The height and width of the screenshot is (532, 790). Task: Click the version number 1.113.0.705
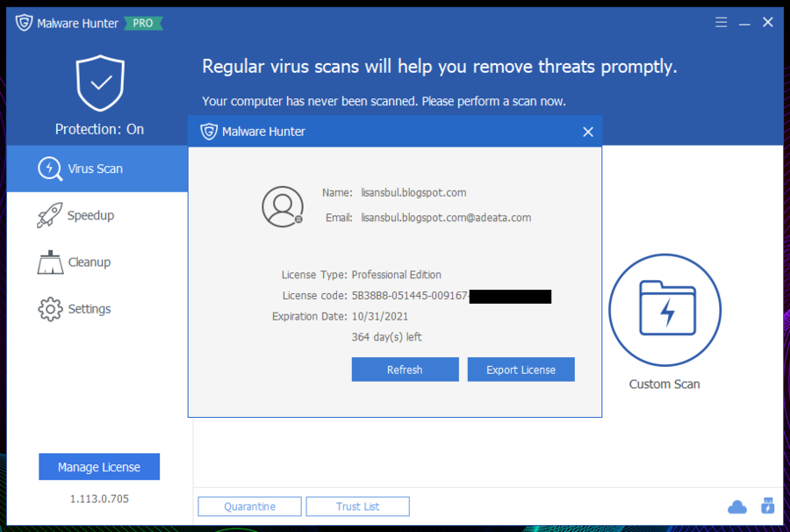99,499
